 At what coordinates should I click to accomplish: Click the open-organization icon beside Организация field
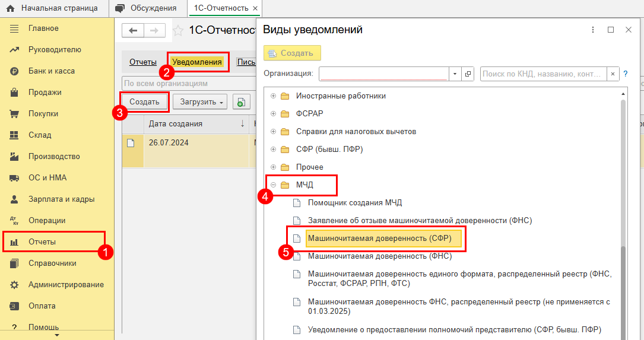pyautogui.click(x=467, y=74)
